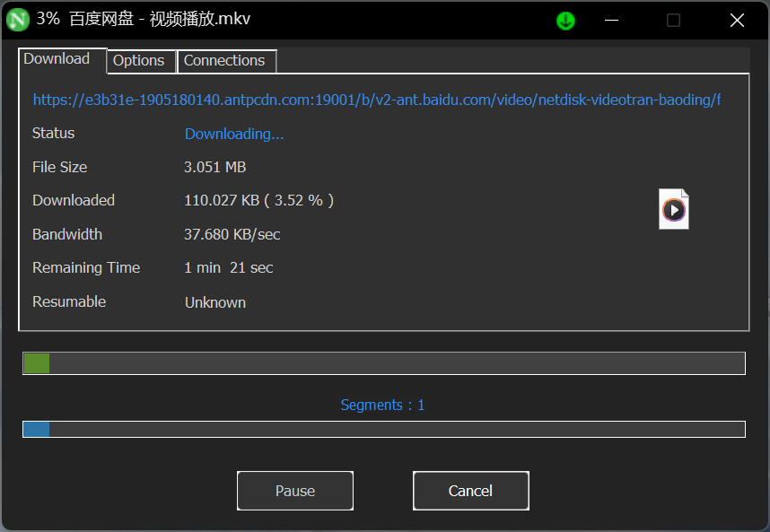Click the "Downloading..." status text
This screenshot has height=532, width=770.
click(234, 134)
